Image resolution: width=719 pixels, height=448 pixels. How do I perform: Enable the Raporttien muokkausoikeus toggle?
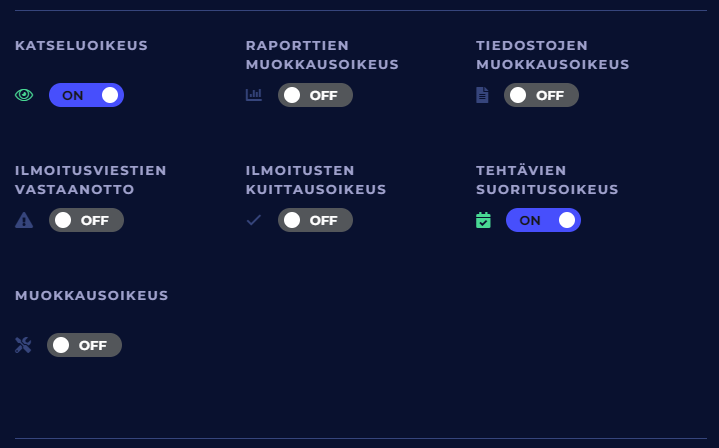tap(315, 95)
